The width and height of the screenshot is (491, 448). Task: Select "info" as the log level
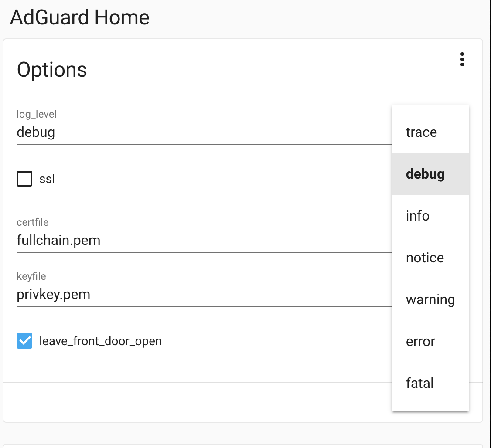pyautogui.click(x=418, y=216)
